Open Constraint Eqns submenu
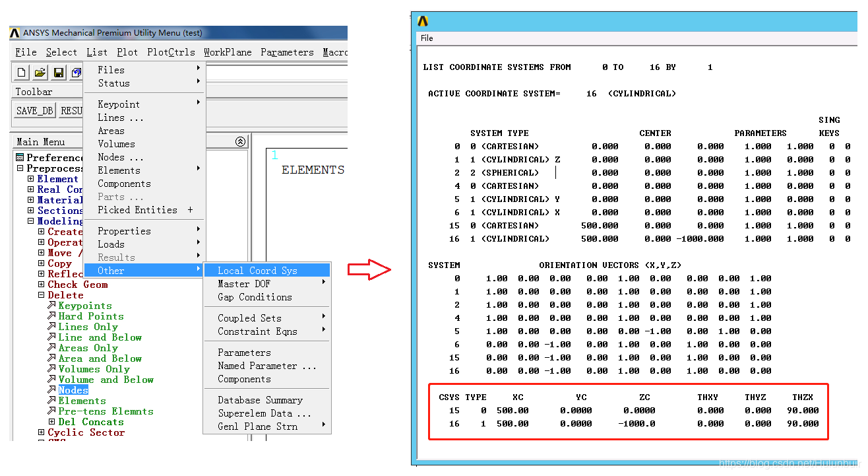The image size is (868, 476). [266, 331]
